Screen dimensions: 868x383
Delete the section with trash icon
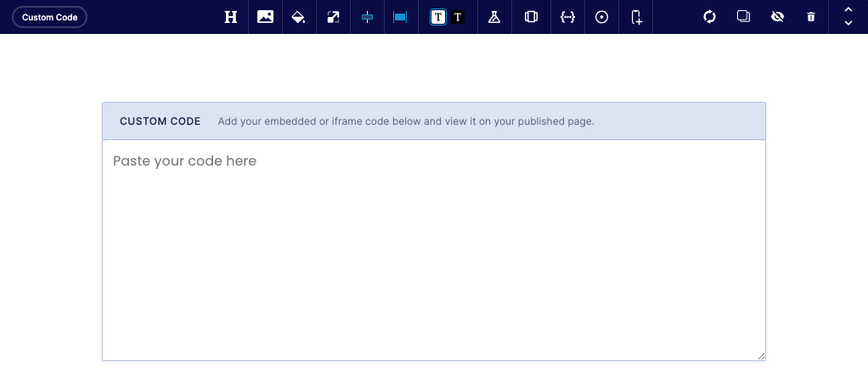(811, 17)
